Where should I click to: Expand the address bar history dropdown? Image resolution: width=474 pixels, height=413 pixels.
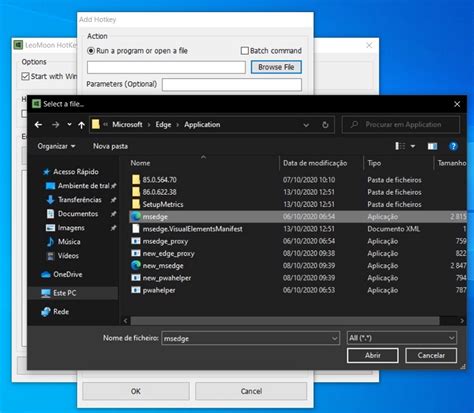tap(306, 125)
